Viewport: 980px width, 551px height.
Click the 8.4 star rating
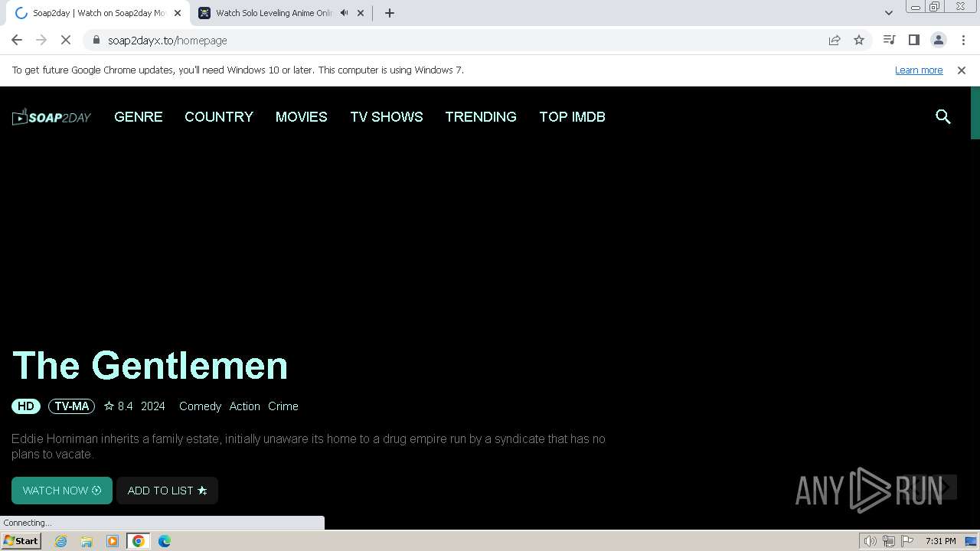coord(119,406)
